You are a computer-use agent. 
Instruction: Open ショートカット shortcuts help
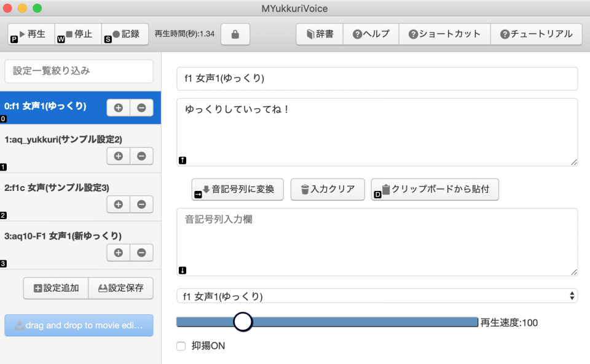[x=445, y=34]
